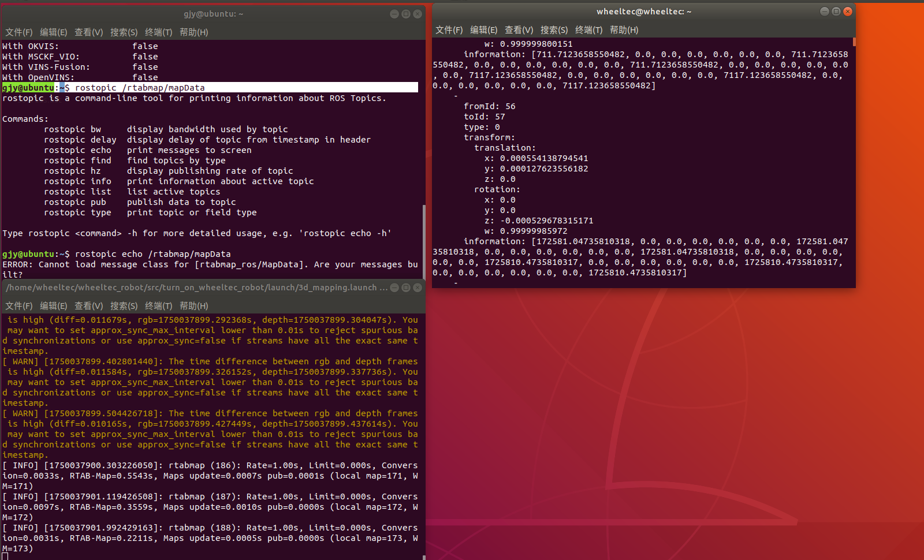Open 终端(T) menu in 3d_mapping.launch terminal
Screen dimensions: 924x560
(158, 306)
